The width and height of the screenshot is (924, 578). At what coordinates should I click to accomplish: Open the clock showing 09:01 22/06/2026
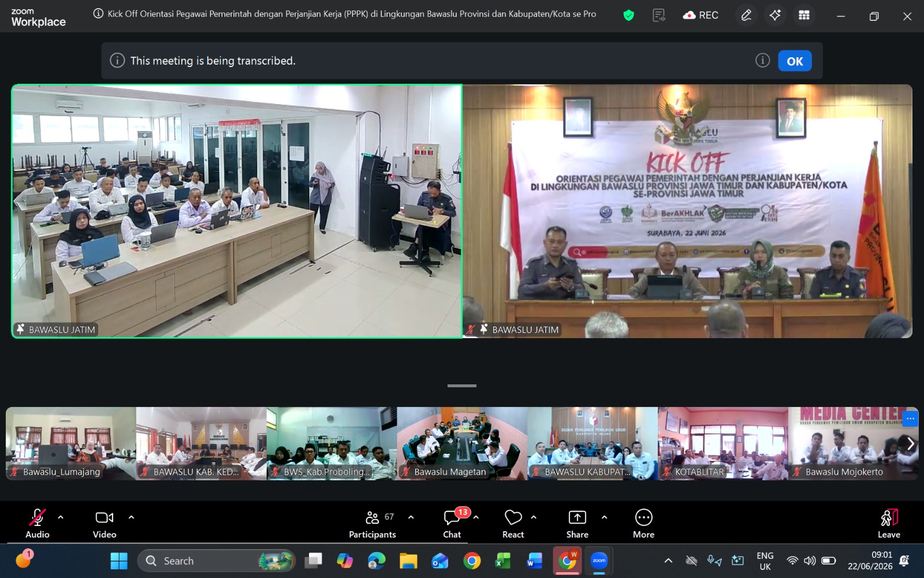click(870, 561)
